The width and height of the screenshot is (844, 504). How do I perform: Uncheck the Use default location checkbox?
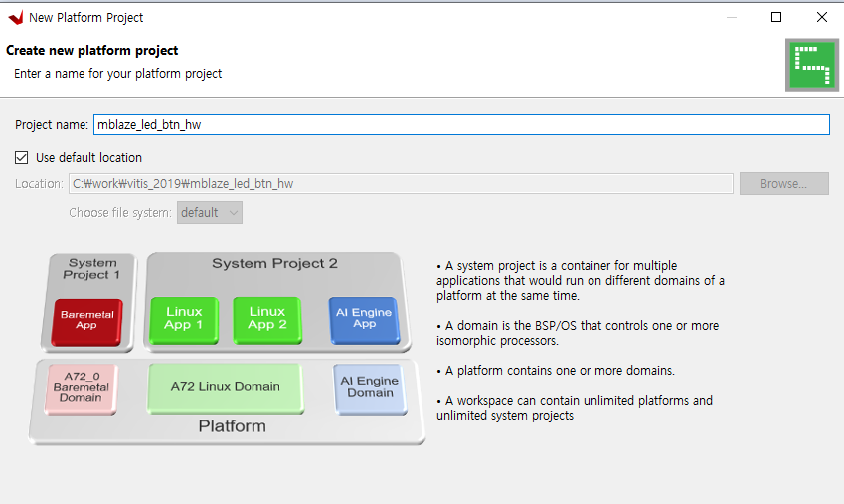pyautogui.click(x=22, y=158)
